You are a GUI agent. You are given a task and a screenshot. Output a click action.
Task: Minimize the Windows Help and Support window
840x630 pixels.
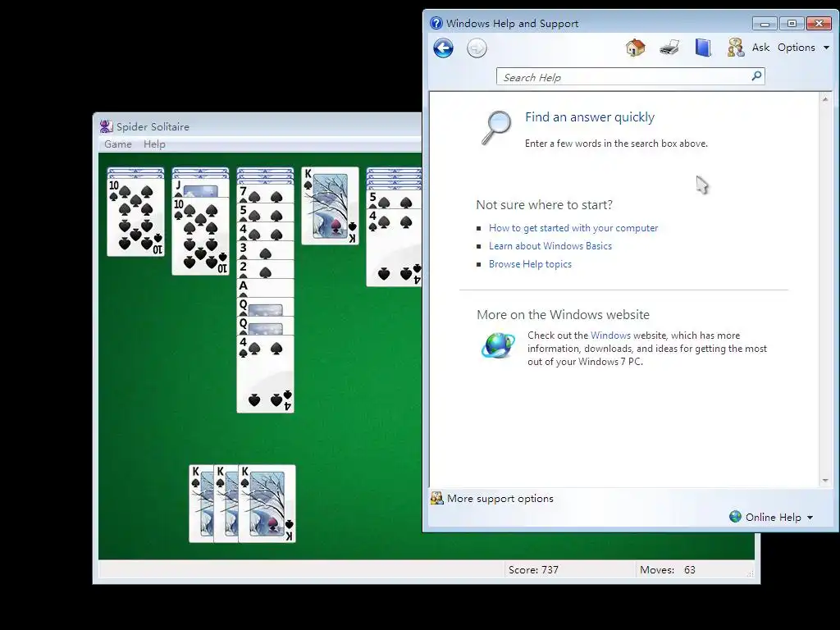point(765,24)
